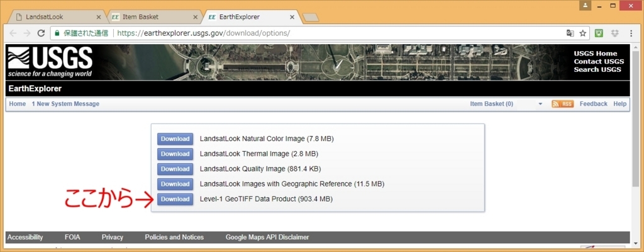644x252 pixels.
Task: Click Google Maps API Disclaimer link
Action: click(267, 237)
